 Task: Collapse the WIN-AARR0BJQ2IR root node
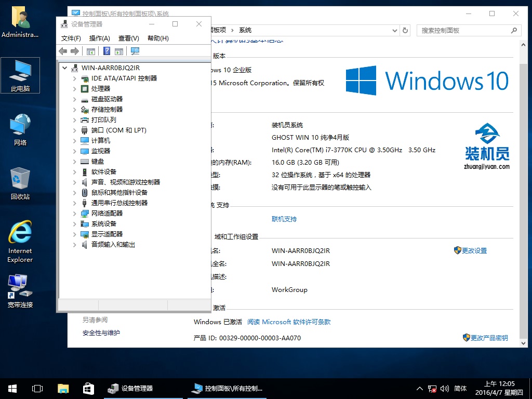coord(65,68)
